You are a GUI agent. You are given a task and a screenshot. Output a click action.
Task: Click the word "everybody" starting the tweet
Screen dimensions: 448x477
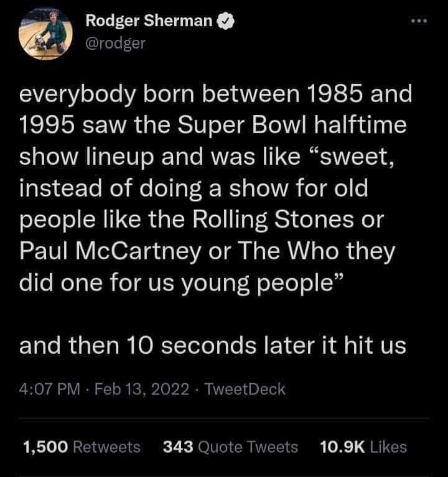(78, 96)
